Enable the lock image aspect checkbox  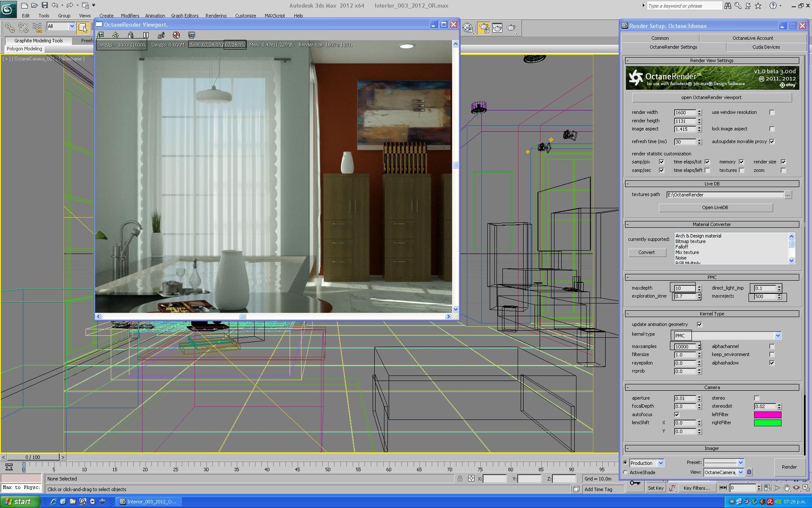click(772, 129)
